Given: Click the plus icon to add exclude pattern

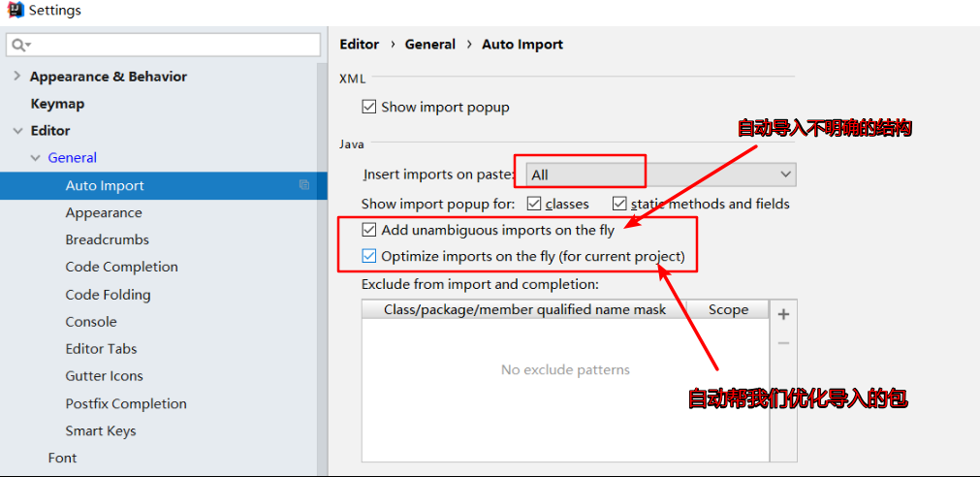Looking at the screenshot, I should pyautogui.click(x=783, y=314).
